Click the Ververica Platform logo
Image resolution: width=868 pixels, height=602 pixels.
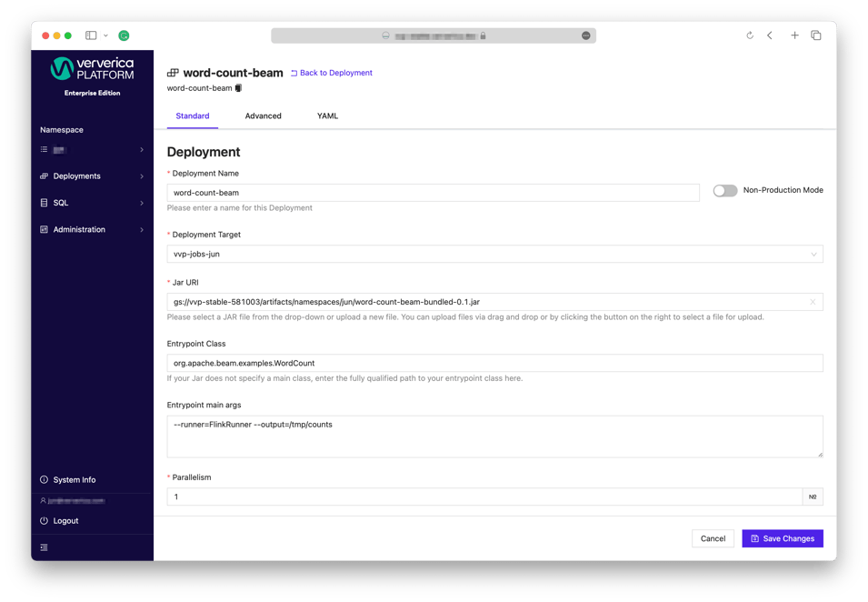(x=92, y=69)
